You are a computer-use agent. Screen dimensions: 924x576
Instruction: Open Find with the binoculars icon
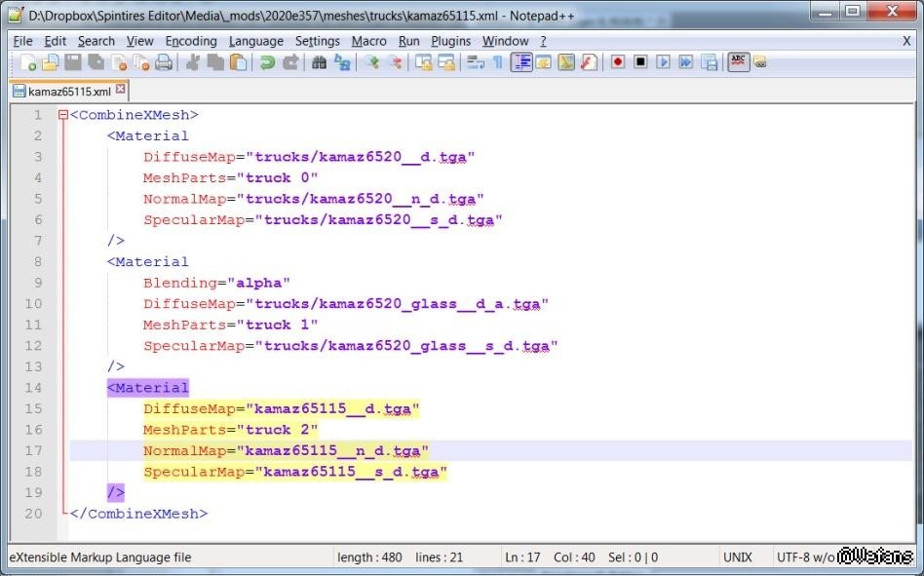tap(319, 62)
